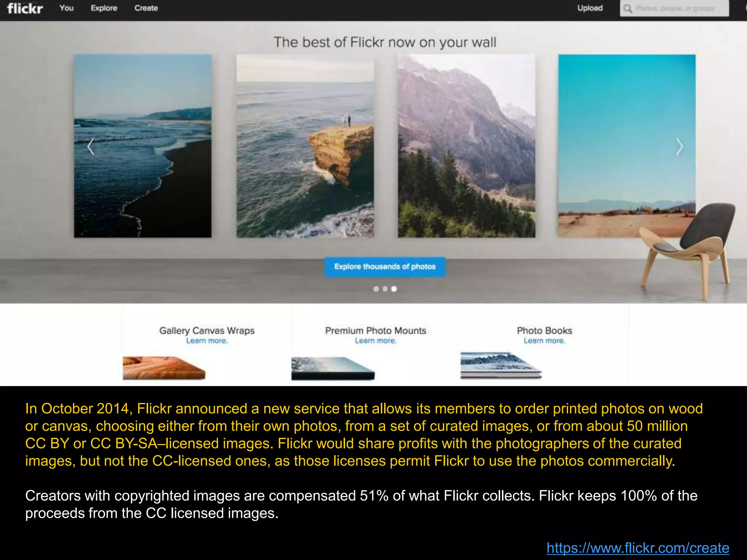
Task: Open the Explore menu
Action: [104, 8]
